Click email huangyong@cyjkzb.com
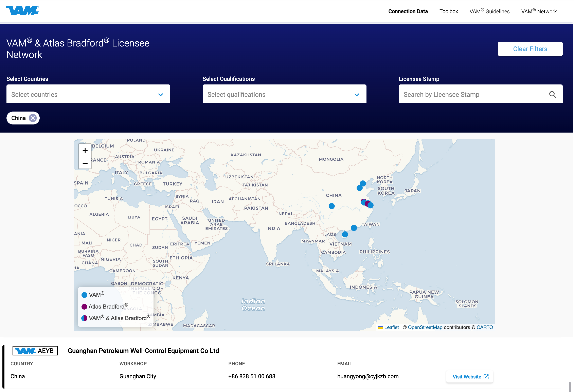 click(x=368, y=376)
